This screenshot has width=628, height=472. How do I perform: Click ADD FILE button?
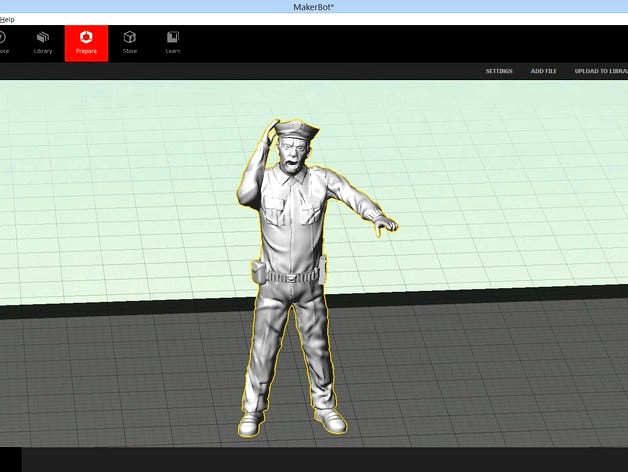coord(543,71)
